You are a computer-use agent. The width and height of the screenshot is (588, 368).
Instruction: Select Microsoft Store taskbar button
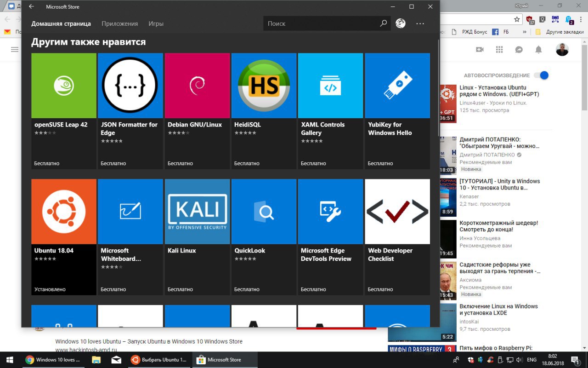coord(225,360)
